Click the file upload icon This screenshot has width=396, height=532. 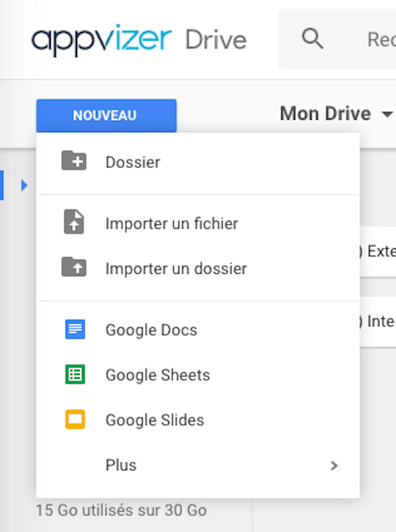74,221
